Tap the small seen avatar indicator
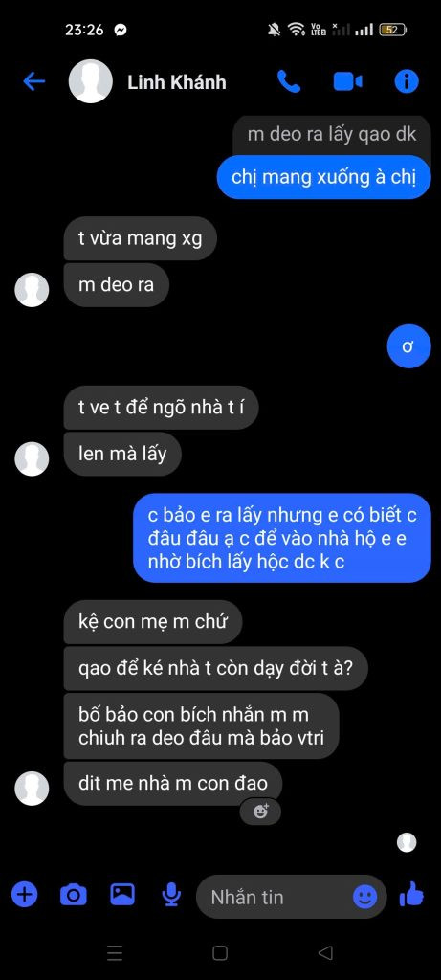Screen dimensions: 441x980 coord(407,842)
